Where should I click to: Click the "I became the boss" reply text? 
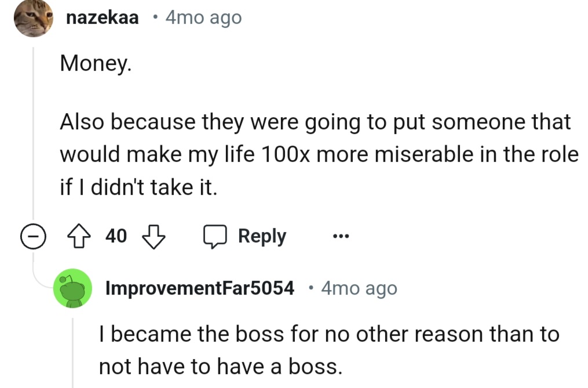click(x=328, y=335)
